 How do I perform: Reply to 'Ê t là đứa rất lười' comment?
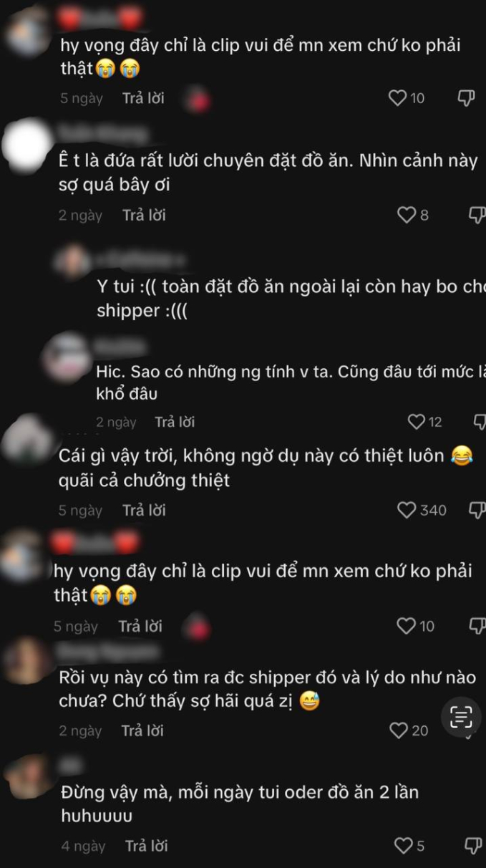(143, 215)
